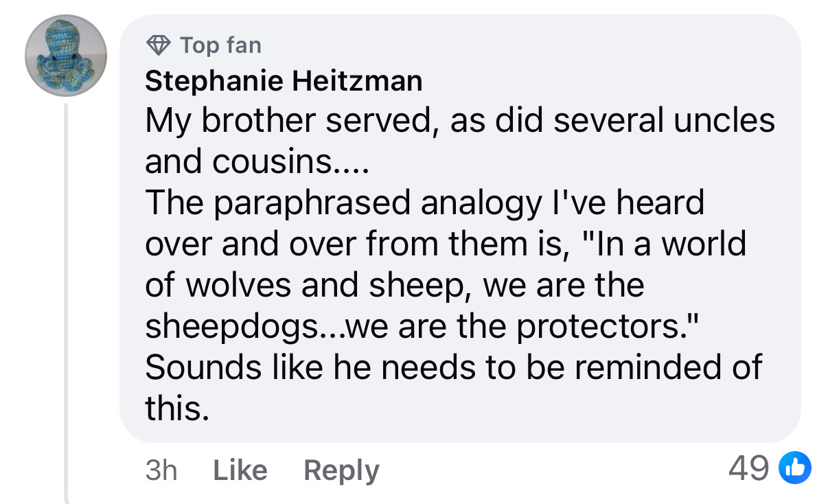Open Stephanie Heitzman's profile from her name
Viewport: 828px width, 504px height.
pos(284,82)
